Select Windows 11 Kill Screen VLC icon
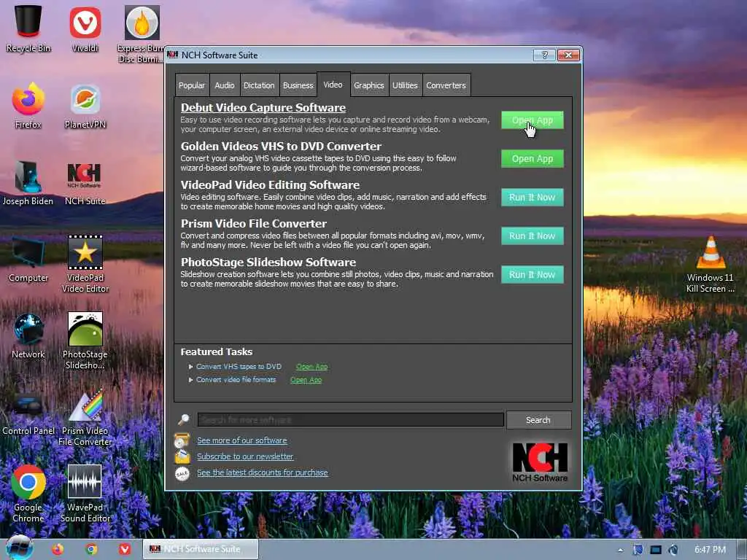Screen dimensions: 747x560 pyautogui.click(x=711, y=264)
